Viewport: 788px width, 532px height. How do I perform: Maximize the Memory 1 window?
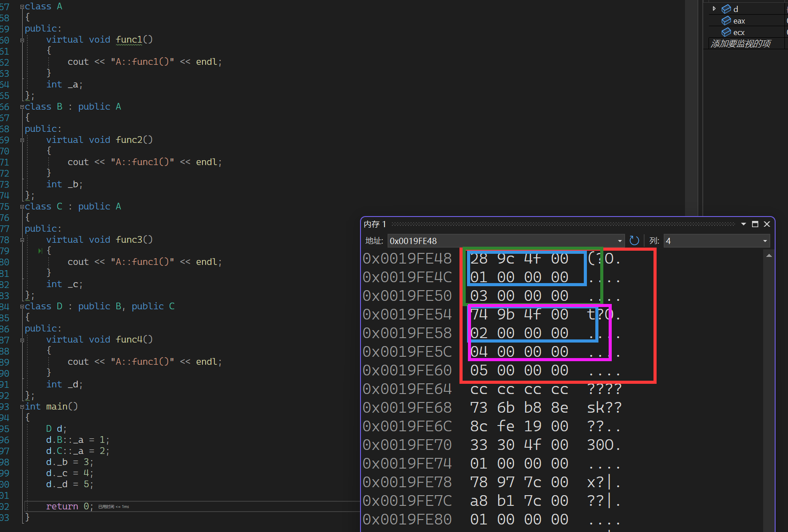755,224
